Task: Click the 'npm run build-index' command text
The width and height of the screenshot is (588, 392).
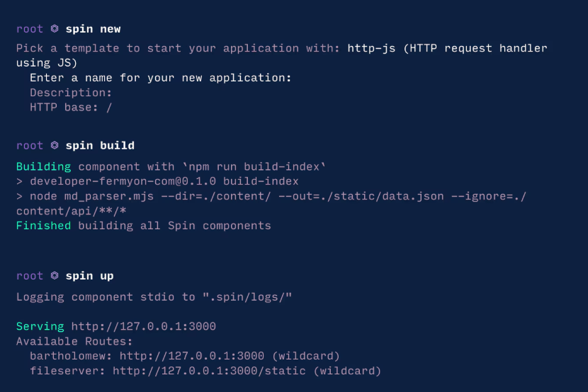Action: pyautogui.click(x=255, y=167)
